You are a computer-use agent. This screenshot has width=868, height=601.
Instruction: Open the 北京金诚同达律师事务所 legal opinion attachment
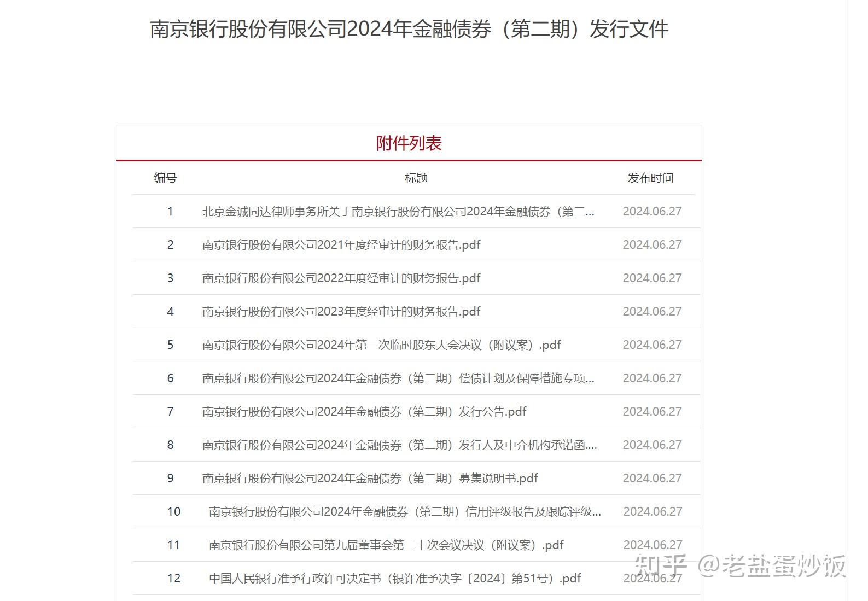tap(398, 212)
